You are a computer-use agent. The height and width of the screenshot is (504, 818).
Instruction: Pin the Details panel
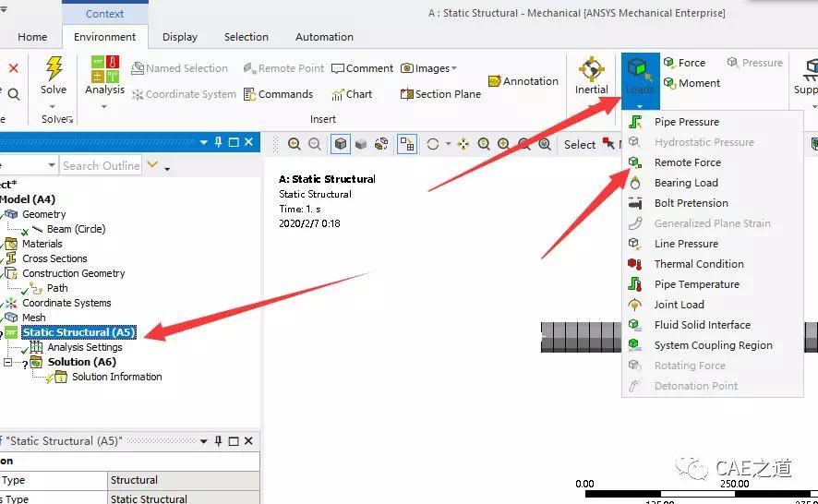pos(218,441)
